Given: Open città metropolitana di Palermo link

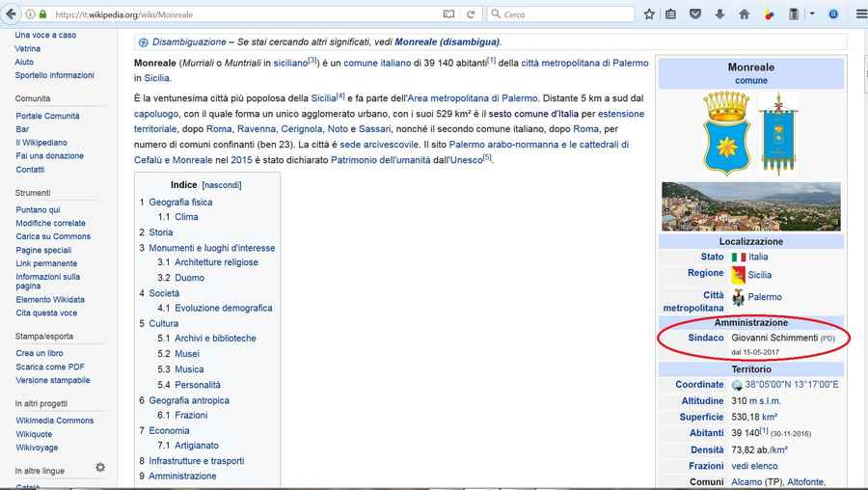Looking at the screenshot, I should [584, 63].
